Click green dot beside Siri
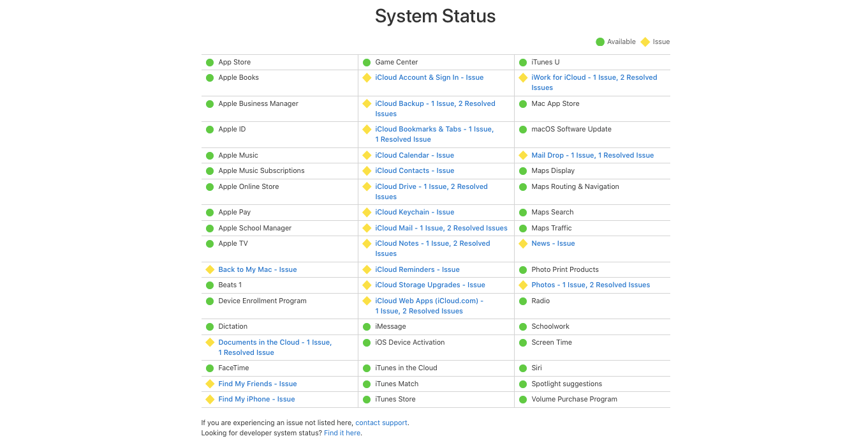The height and width of the screenshot is (443, 868). coord(523,368)
